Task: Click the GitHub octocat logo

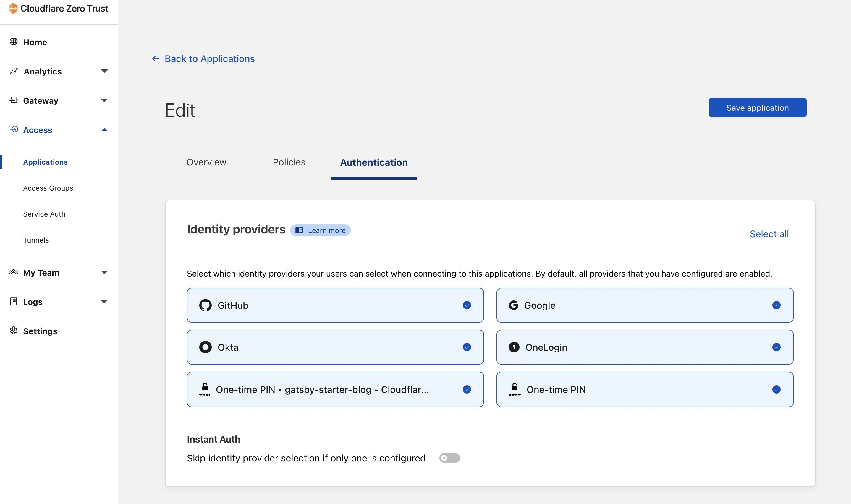Action: (205, 305)
